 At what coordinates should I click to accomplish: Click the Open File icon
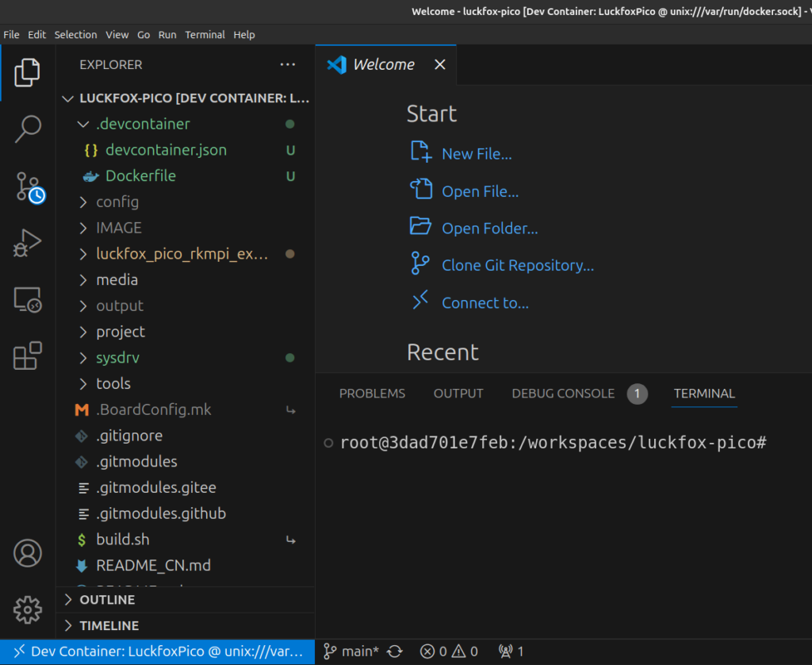point(420,189)
